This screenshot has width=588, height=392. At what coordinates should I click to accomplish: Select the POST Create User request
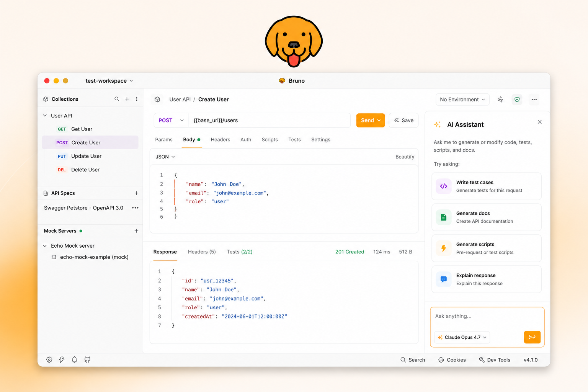pos(90,142)
